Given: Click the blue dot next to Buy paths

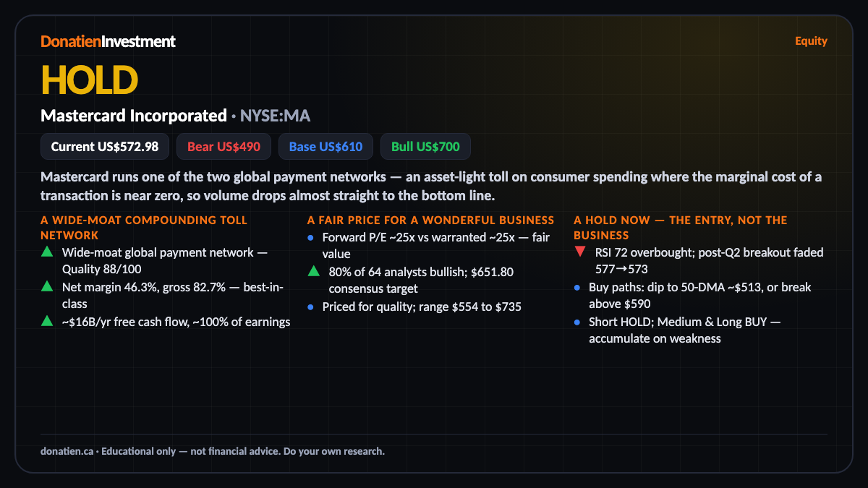Looking at the screenshot, I should tap(577, 287).
